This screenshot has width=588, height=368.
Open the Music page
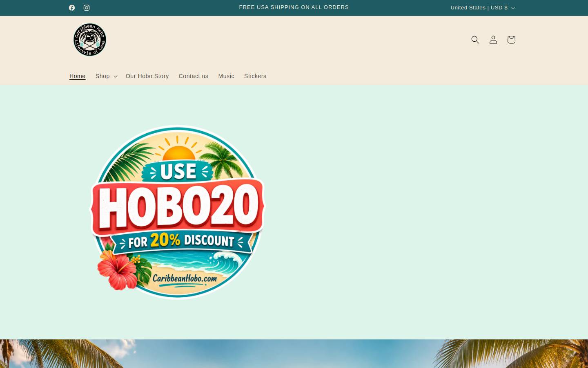click(226, 76)
